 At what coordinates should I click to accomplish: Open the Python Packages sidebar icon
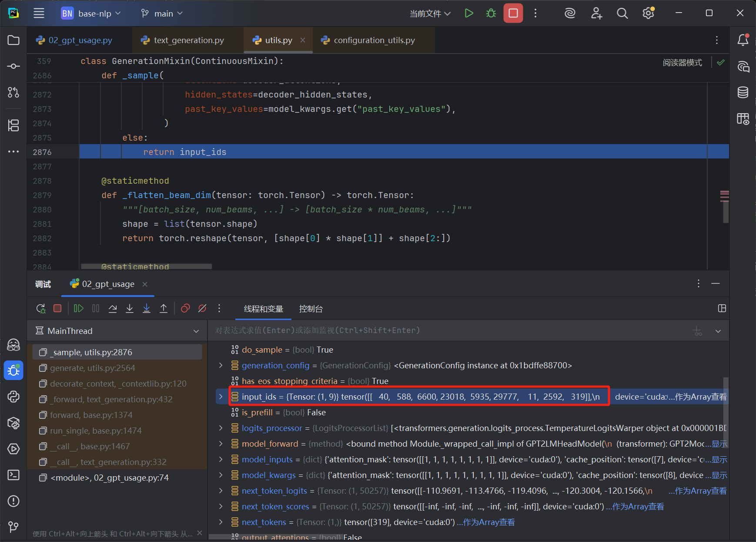13,423
